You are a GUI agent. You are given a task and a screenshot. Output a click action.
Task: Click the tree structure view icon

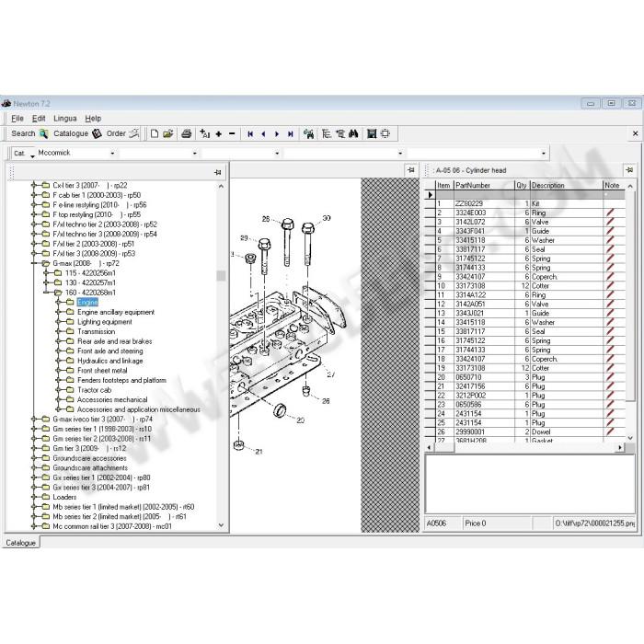pos(327,133)
